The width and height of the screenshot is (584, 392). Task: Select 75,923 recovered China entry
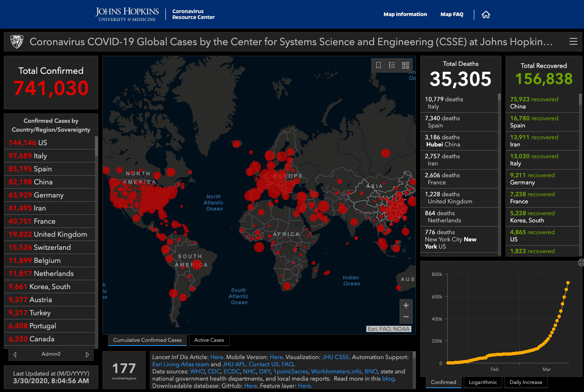[x=542, y=103]
